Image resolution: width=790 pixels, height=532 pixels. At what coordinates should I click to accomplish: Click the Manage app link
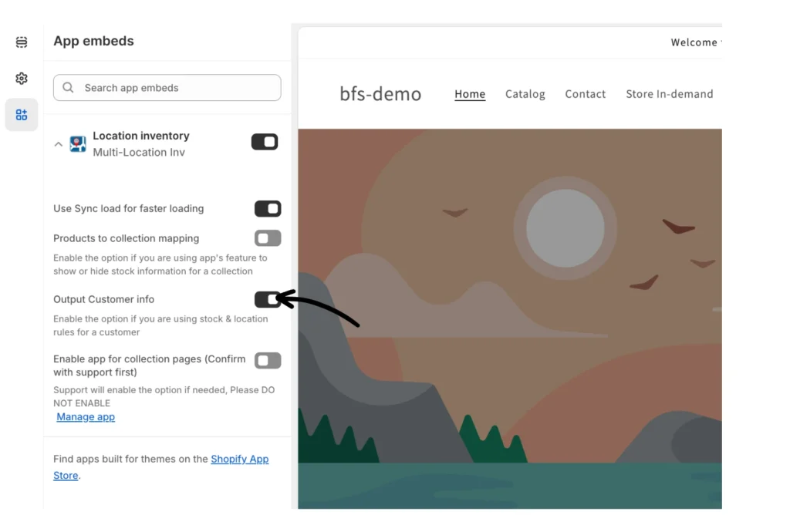tap(86, 417)
